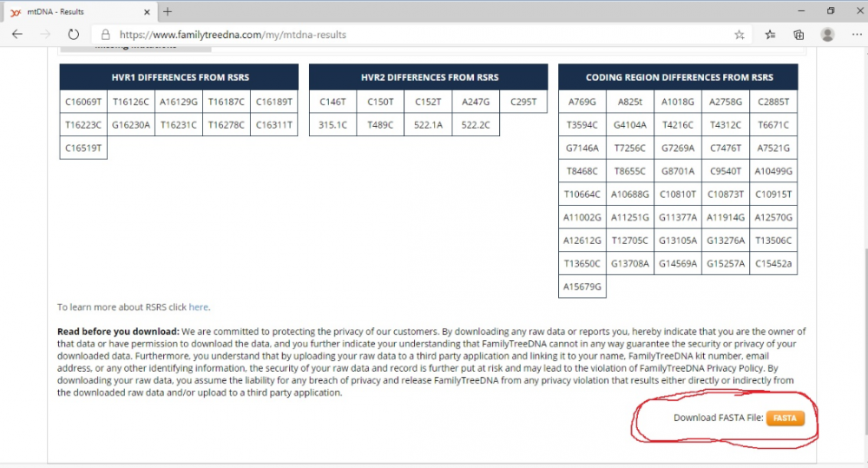Click the A11002G coding region cell
Image resolution: width=868 pixels, height=468 pixels.
(x=582, y=218)
